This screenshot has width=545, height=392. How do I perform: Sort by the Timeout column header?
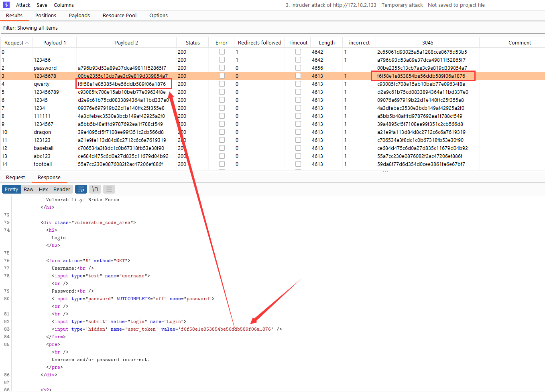tap(298, 43)
